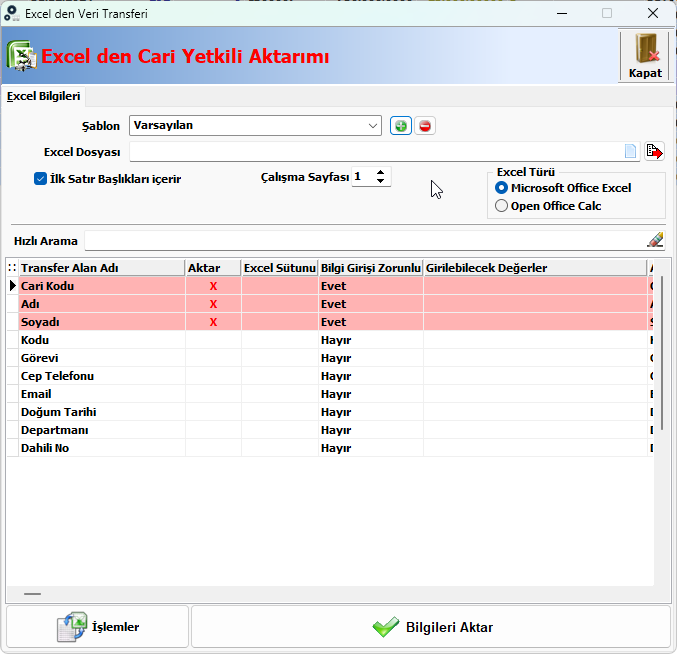Click the red remove template icon
The height and width of the screenshot is (654, 677).
click(x=425, y=126)
